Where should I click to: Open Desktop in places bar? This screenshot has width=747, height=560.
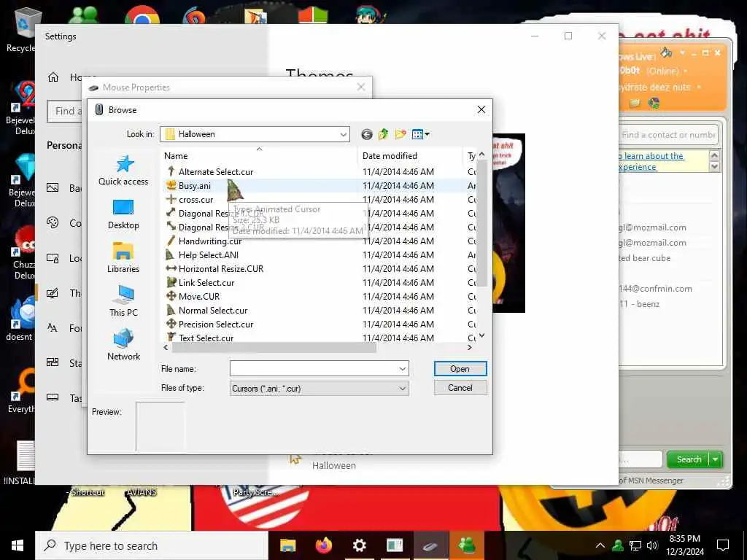(123, 214)
